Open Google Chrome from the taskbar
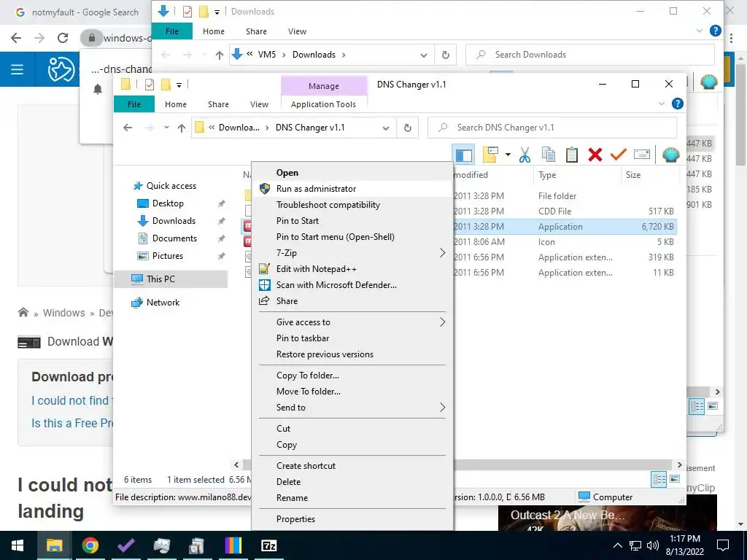747x560 pixels. click(x=90, y=545)
